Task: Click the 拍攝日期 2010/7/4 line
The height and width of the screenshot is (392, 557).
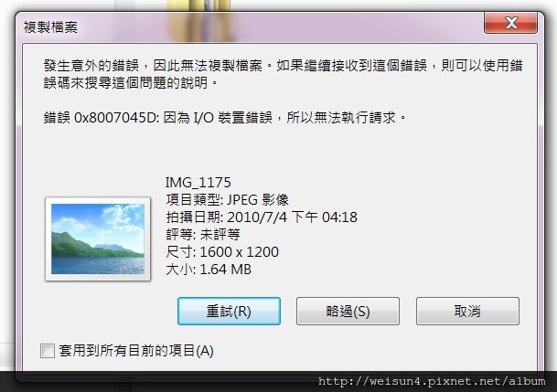Action: pyautogui.click(x=262, y=217)
